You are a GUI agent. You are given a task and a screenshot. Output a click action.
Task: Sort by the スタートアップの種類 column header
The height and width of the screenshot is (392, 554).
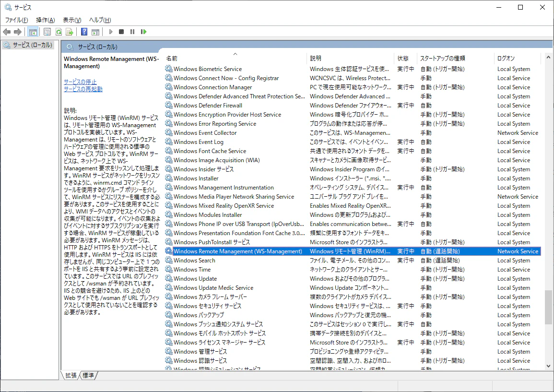[x=455, y=59]
